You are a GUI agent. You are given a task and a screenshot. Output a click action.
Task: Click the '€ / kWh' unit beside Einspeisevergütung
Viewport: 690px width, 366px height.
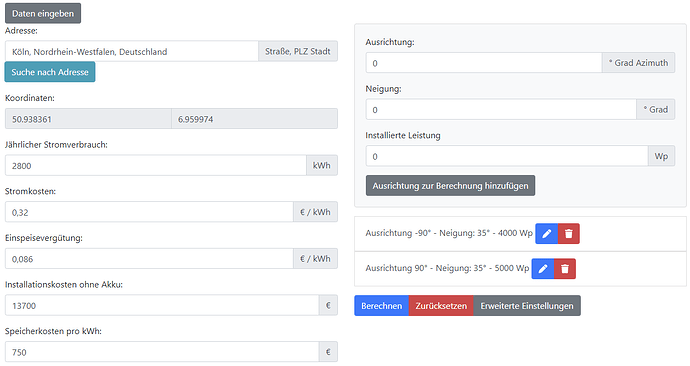coord(316,259)
